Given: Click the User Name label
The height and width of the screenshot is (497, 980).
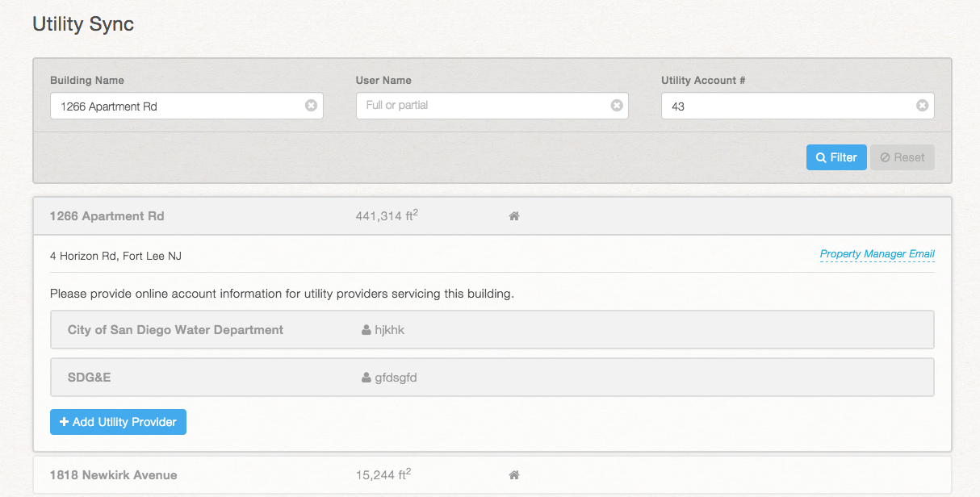Looking at the screenshot, I should (x=383, y=80).
